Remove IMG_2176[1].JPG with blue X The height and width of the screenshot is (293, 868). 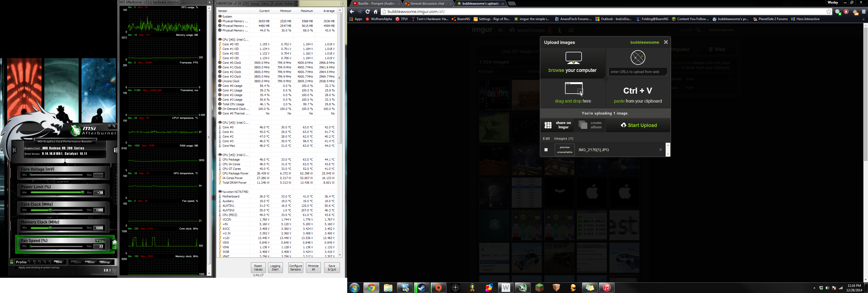coord(660,150)
